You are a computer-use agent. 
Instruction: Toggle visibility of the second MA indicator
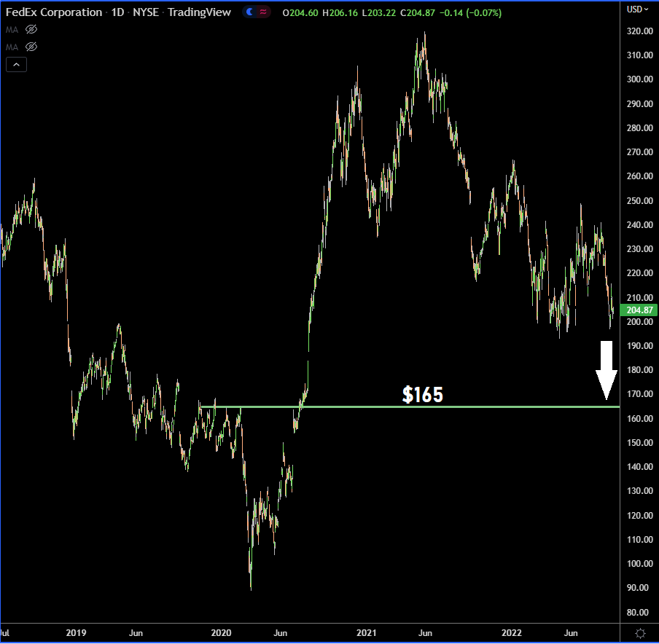[31, 47]
